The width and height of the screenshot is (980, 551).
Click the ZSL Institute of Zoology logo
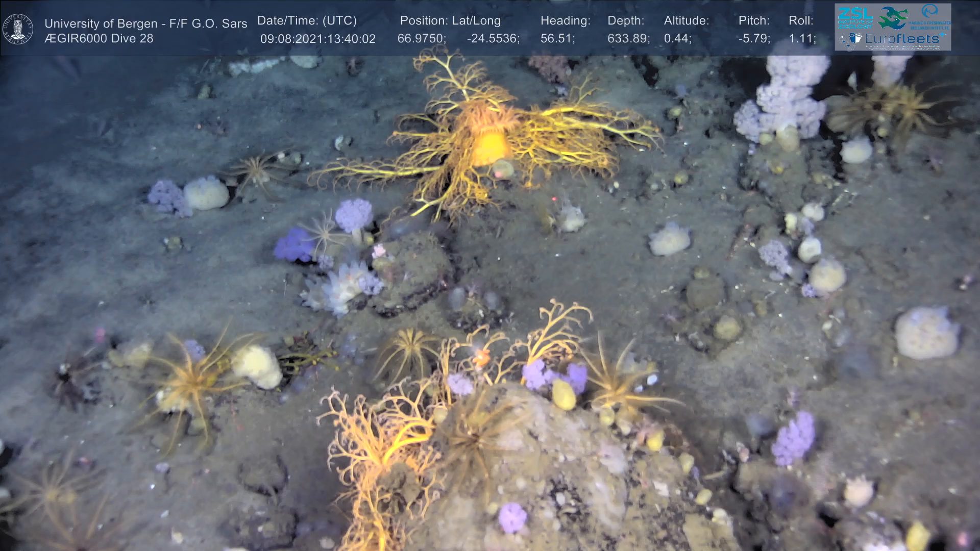click(855, 17)
